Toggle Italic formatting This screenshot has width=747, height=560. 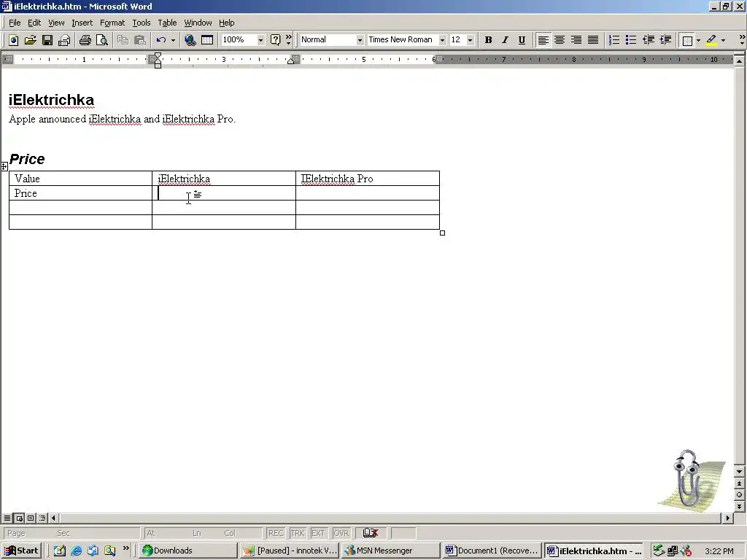pyautogui.click(x=505, y=40)
